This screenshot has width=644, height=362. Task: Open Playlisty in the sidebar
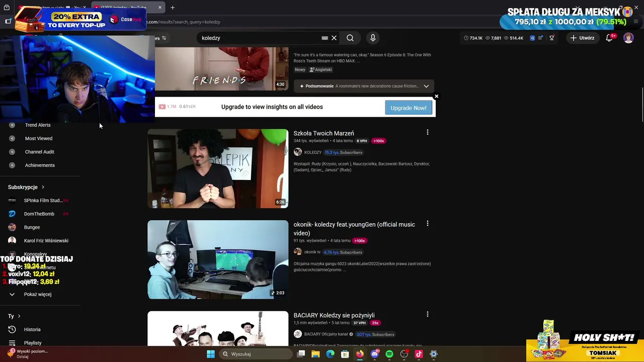[x=33, y=343]
